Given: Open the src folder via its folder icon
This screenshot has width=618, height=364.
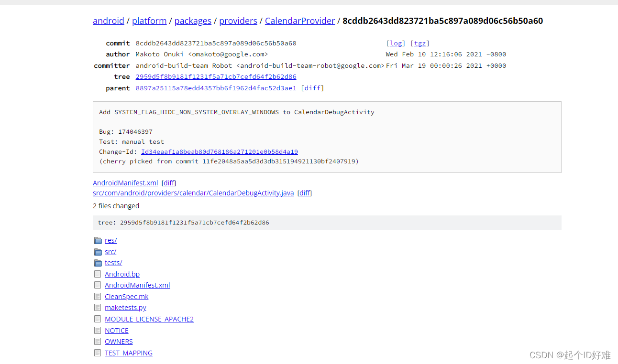Looking at the screenshot, I should click(x=98, y=251).
